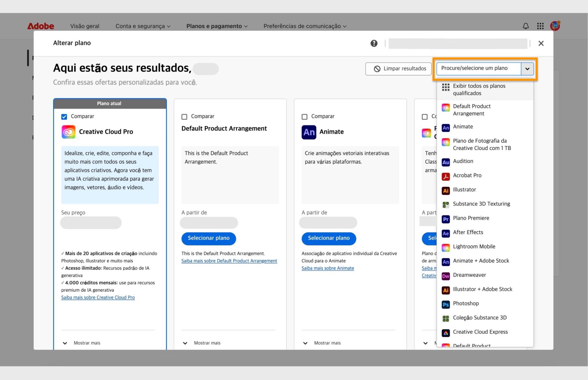Viewport: 588px width, 380px height.
Task: Open Saiba mais sobre Creative Cloud Pro link
Action: pyautogui.click(x=98, y=297)
